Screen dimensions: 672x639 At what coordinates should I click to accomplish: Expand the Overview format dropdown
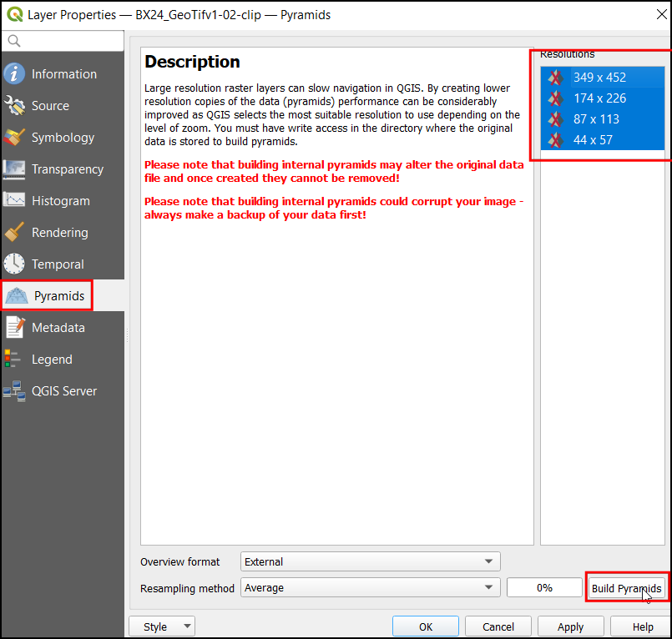(x=370, y=561)
